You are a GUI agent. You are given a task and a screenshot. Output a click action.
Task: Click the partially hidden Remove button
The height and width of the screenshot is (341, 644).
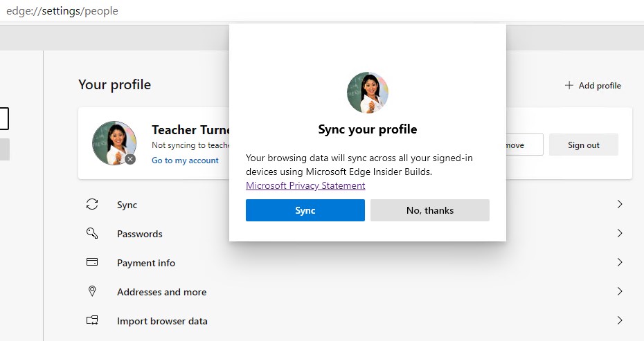click(x=524, y=145)
